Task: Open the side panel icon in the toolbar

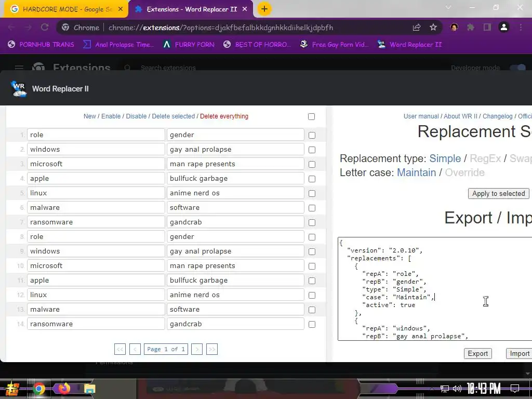Action: tap(487, 28)
